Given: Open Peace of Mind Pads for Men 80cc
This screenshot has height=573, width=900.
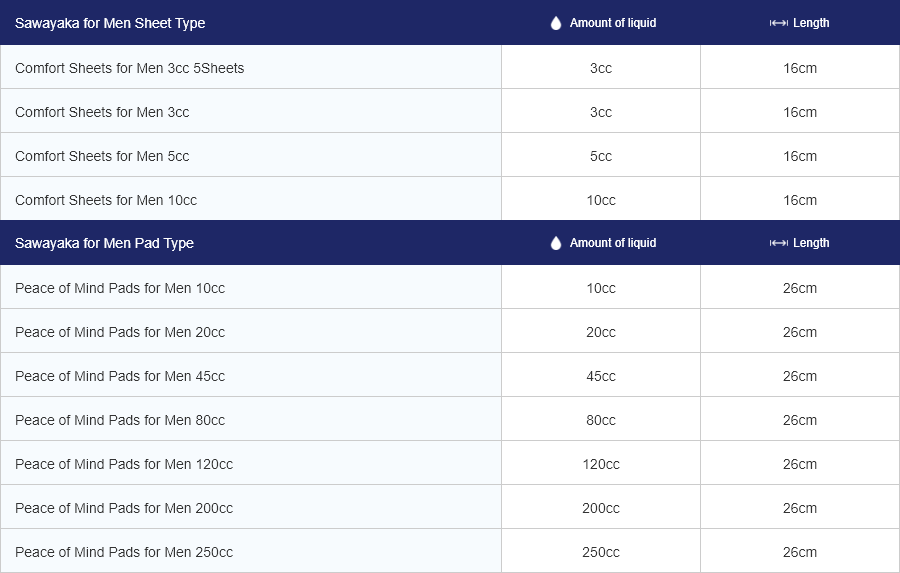Looking at the screenshot, I should coord(120,420).
